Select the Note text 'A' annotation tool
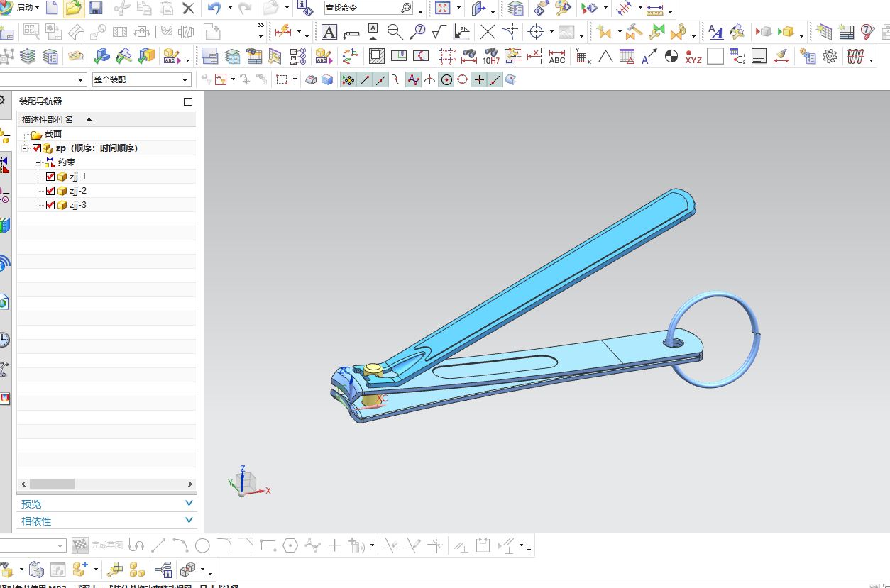The height and width of the screenshot is (588, 890). pyautogui.click(x=329, y=32)
